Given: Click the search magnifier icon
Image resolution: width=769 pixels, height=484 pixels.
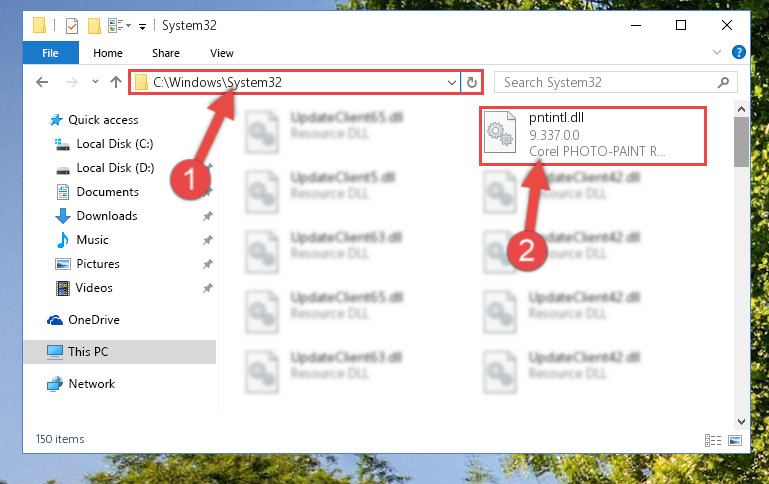Looking at the screenshot, I should pos(723,82).
